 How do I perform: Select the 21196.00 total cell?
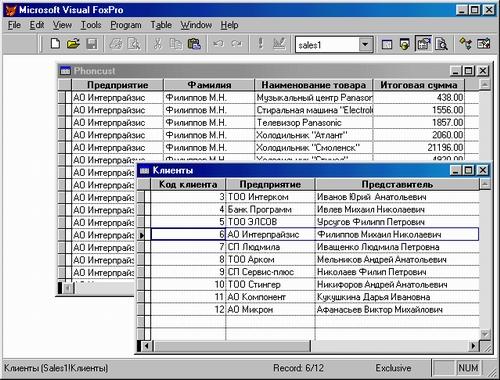[419, 148]
